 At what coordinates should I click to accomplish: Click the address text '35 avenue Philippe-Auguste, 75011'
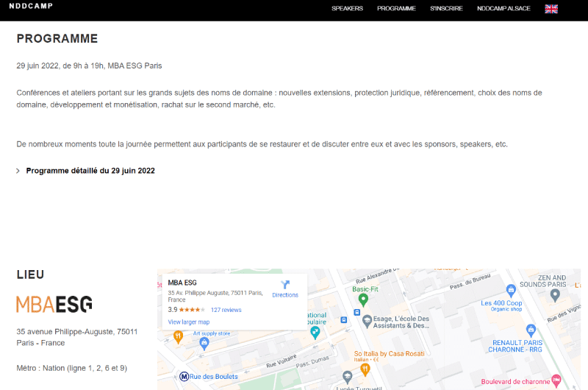(77, 332)
